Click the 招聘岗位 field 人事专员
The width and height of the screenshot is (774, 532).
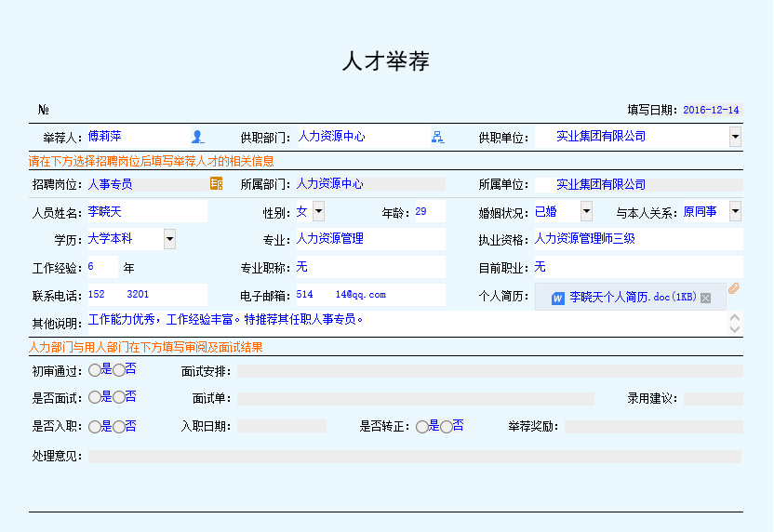coord(149,184)
